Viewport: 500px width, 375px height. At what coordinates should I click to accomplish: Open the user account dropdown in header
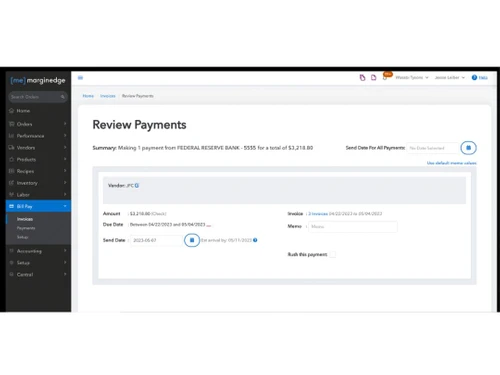point(450,78)
